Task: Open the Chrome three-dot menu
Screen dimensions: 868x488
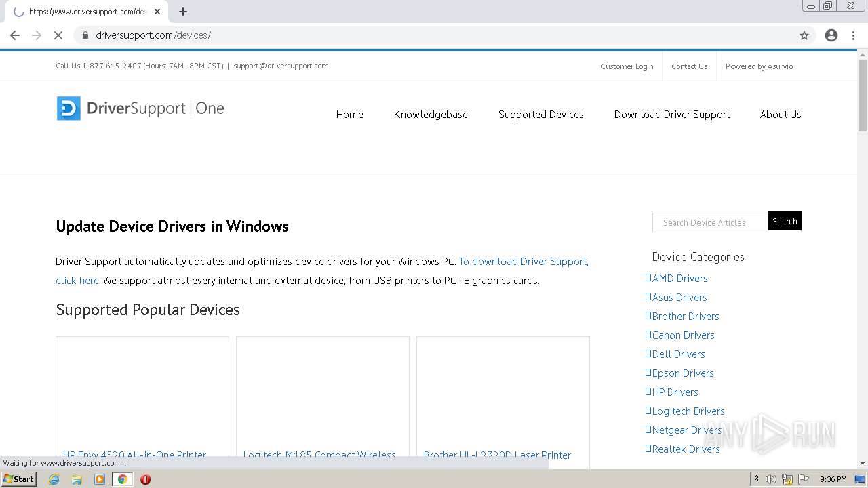Action: pos(853,35)
